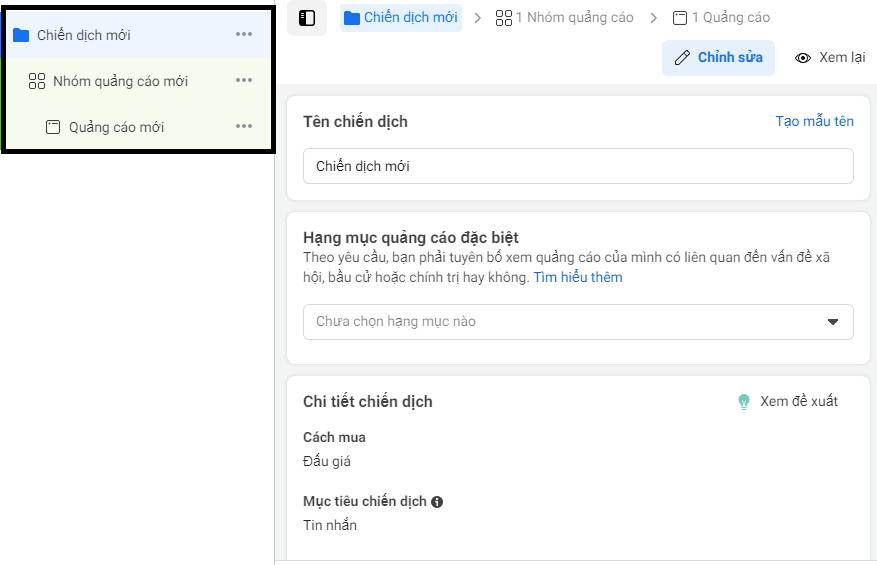Click the campaign name input field
The height and width of the screenshot is (565, 877).
click(x=578, y=166)
